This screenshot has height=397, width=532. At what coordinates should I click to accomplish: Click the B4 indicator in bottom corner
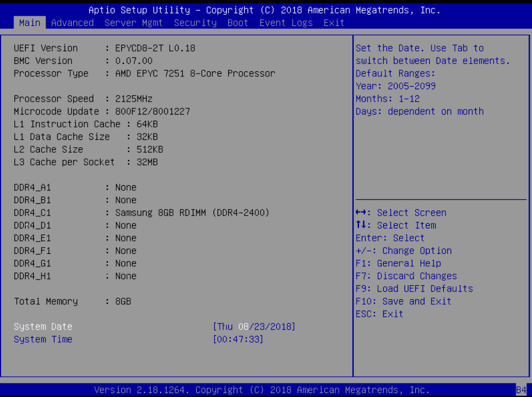[520, 390]
